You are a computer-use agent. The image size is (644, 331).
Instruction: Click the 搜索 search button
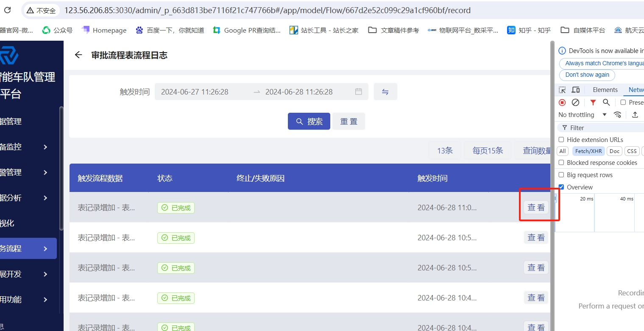(x=309, y=121)
